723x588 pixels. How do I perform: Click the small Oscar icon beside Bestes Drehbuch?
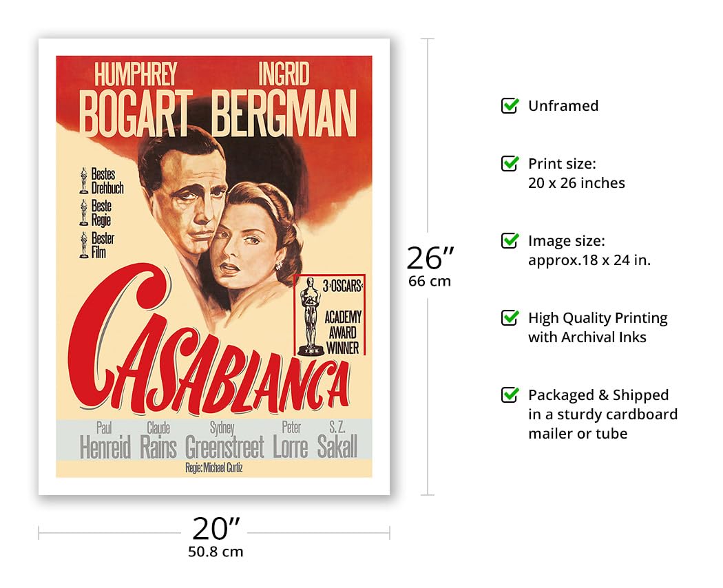[84, 180]
